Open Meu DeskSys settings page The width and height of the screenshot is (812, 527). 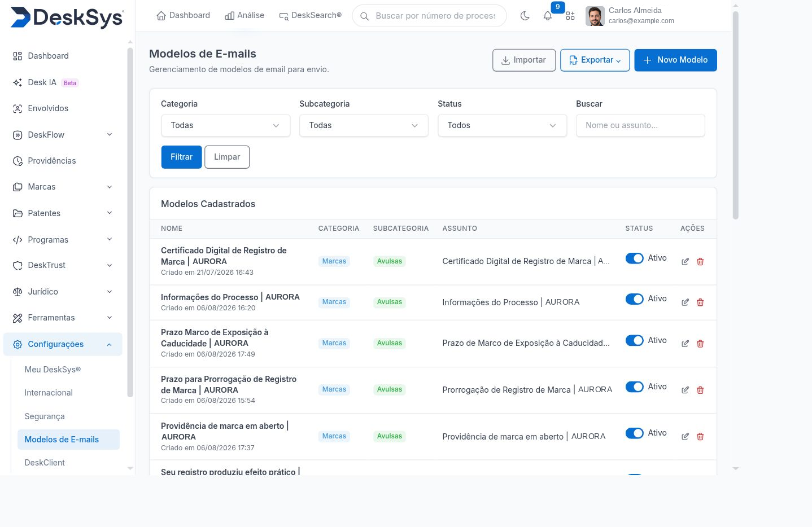(x=53, y=370)
